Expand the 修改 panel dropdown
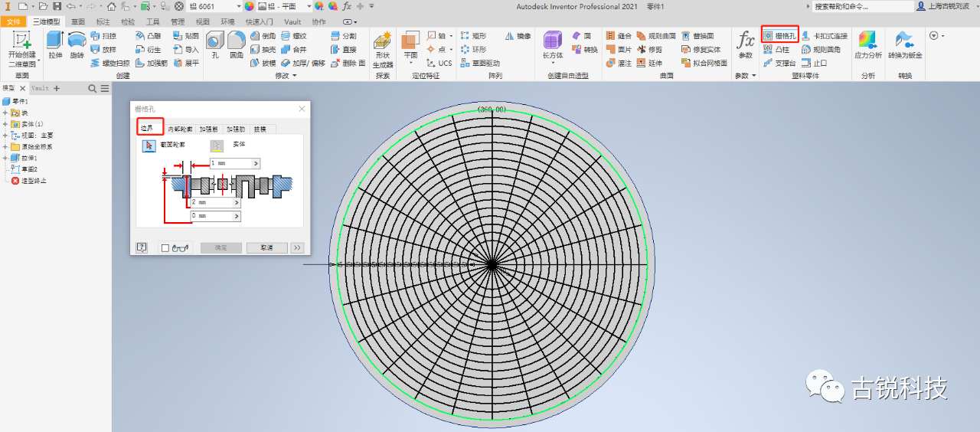This screenshot has height=432, width=980. (x=285, y=76)
